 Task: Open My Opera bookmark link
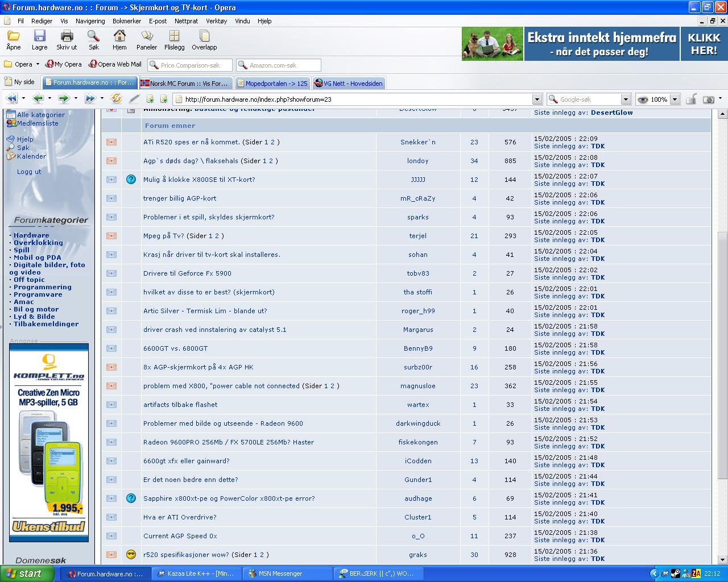(64, 64)
